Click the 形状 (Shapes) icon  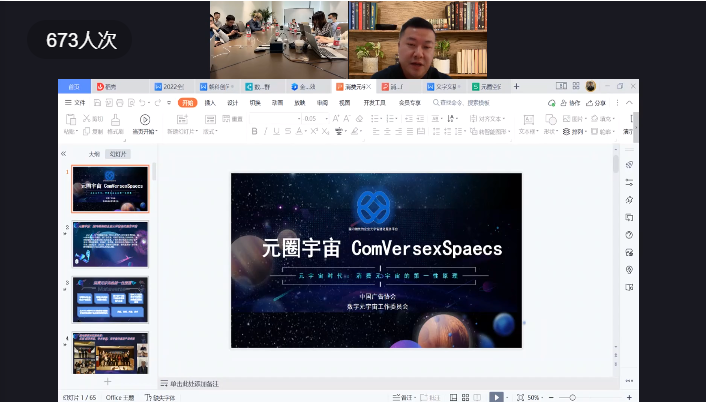coord(551,120)
